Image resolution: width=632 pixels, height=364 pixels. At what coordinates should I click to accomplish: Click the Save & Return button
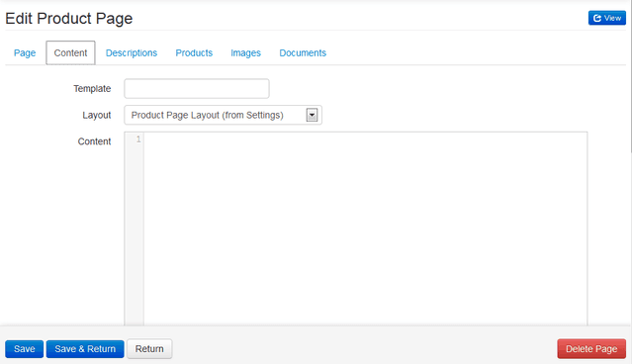tap(85, 349)
